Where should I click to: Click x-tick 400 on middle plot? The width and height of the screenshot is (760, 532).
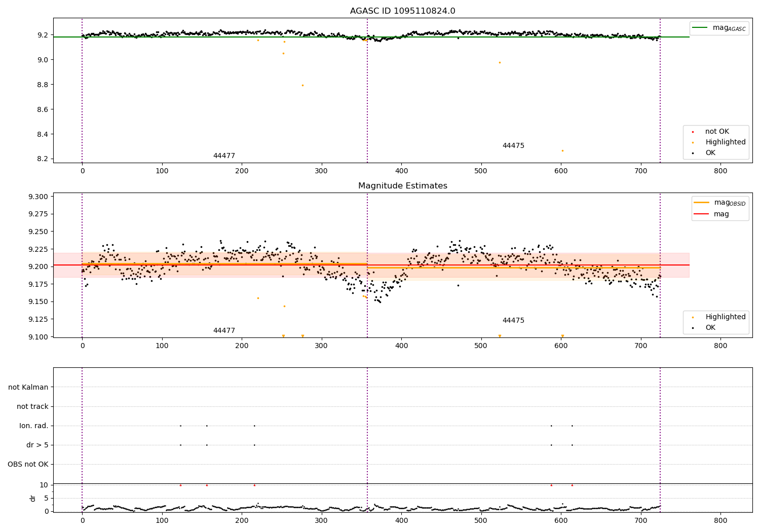[x=401, y=346]
